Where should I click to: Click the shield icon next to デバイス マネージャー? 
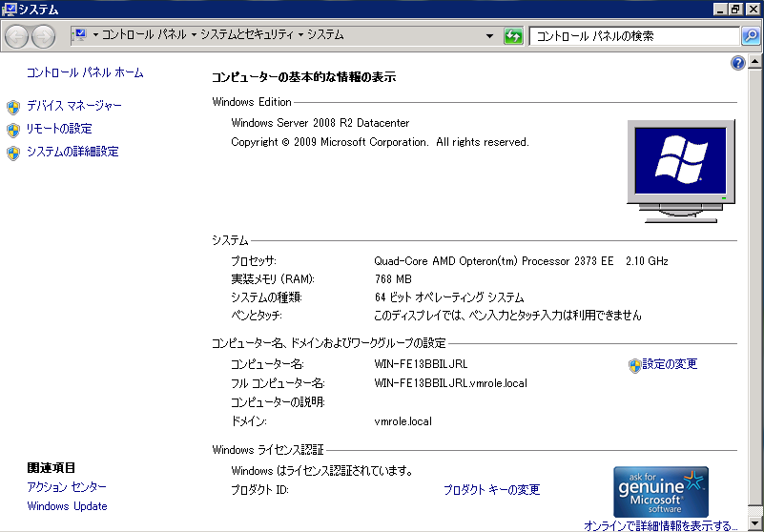point(13,107)
